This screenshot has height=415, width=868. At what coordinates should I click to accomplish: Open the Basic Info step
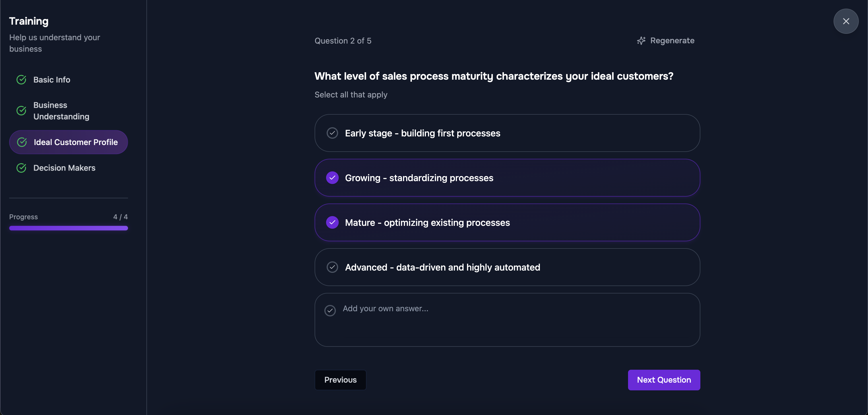point(52,80)
